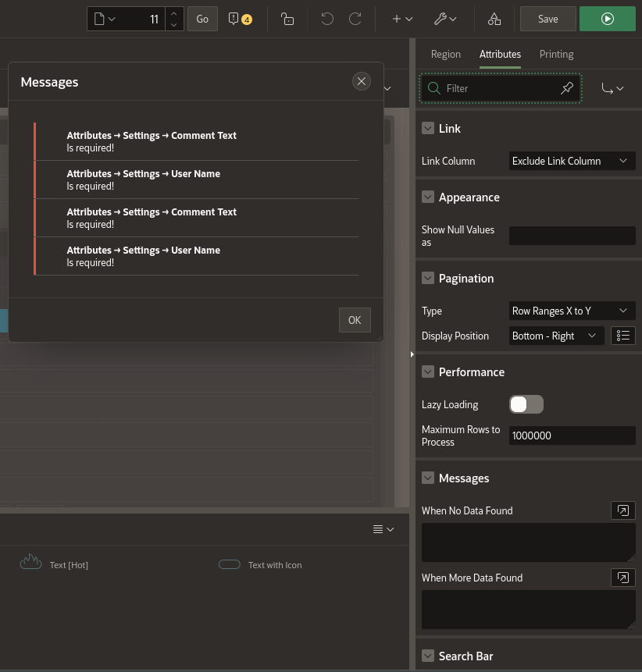
Task: Click the Save button
Action: [547, 19]
